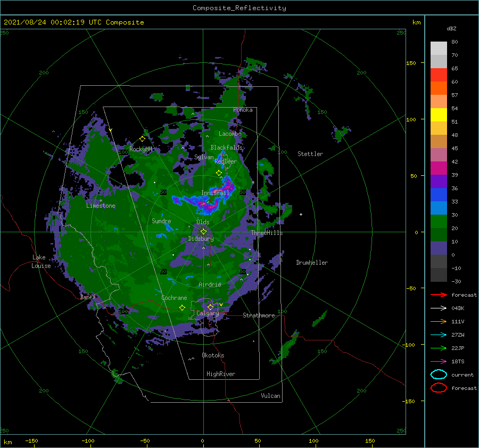The image size is (479, 448).
Task: Click the red forecast arrow legend icon
Action: coord(439,295)
